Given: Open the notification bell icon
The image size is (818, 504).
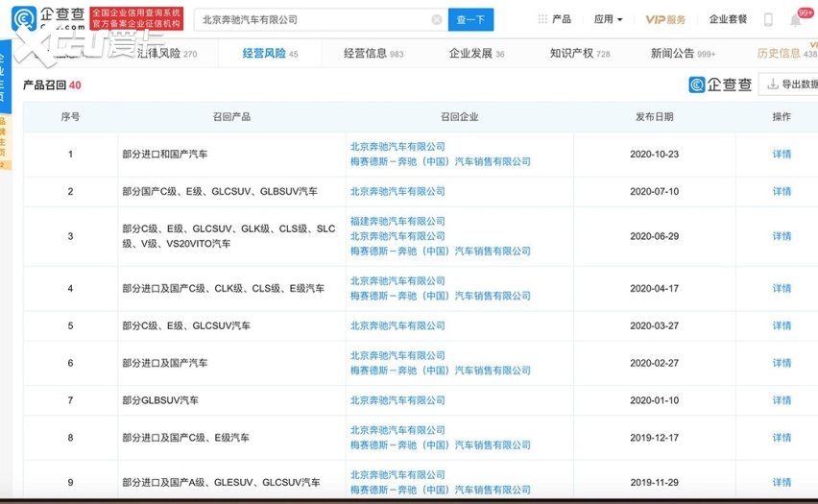Looking at the screenshot, I should coord(796,19).
